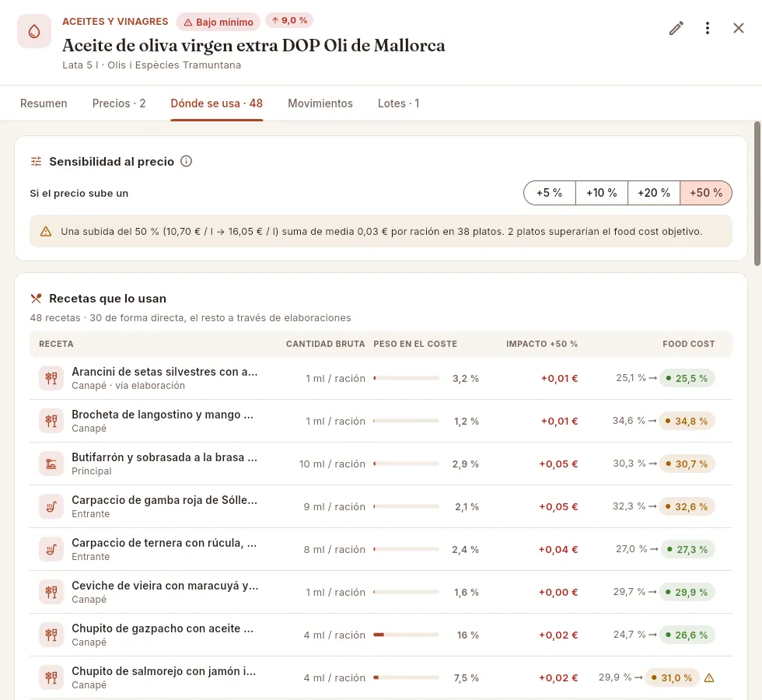Click the ACEITES Y VINAGRES category label
Image resolution: width=762 pixels, height=700 pixels.
(x=115, y=22)
